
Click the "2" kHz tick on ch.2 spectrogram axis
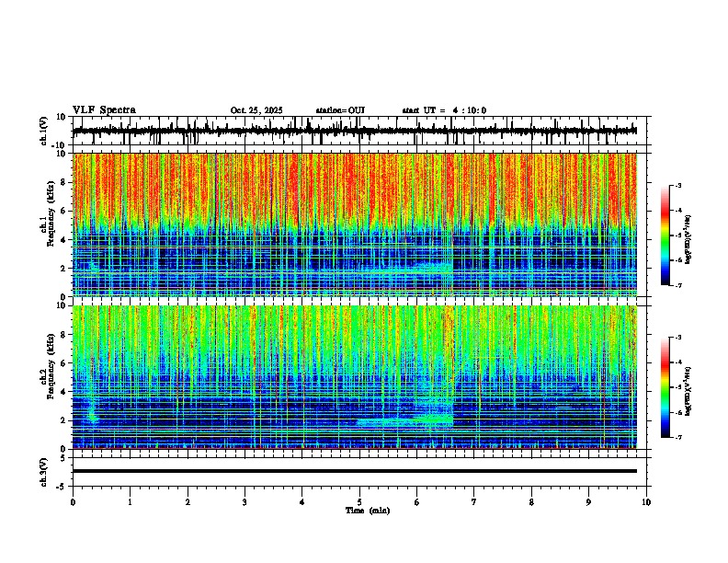(x=63, y=420)
